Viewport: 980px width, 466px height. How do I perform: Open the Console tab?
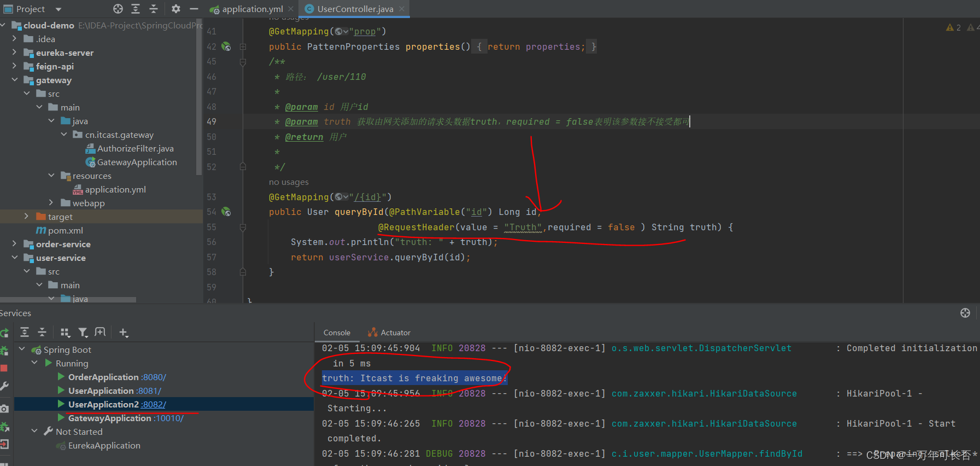pyautogui.click(x=337, y=333)
